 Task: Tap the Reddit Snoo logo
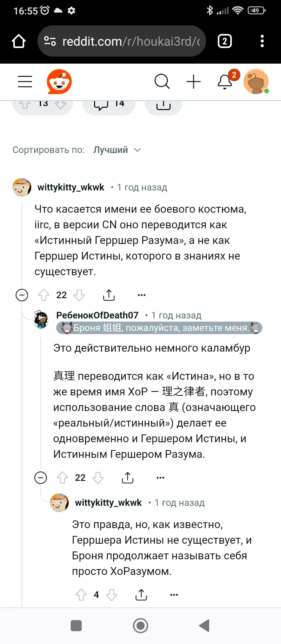[x=59, y=82]
